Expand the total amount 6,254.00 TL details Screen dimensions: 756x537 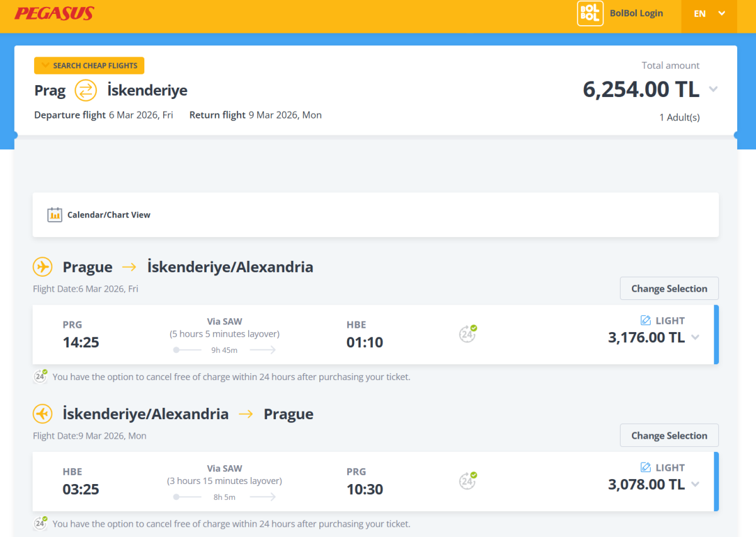713,89
